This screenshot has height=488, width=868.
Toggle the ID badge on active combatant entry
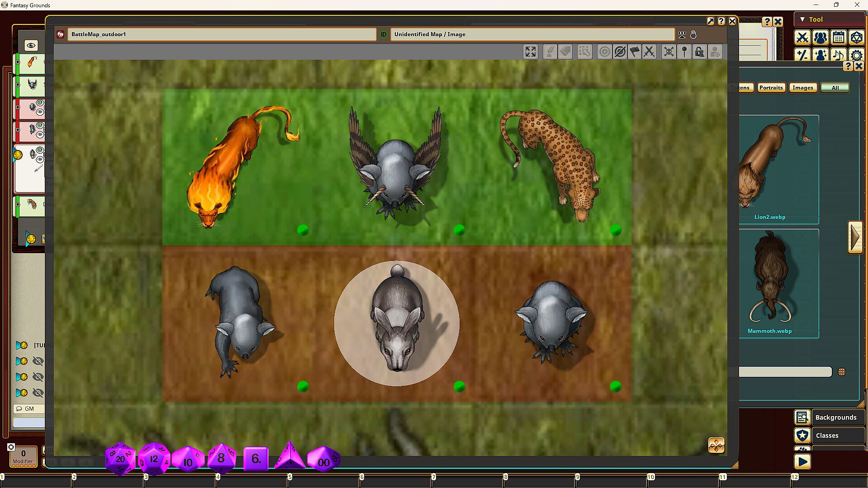point(40,150)
